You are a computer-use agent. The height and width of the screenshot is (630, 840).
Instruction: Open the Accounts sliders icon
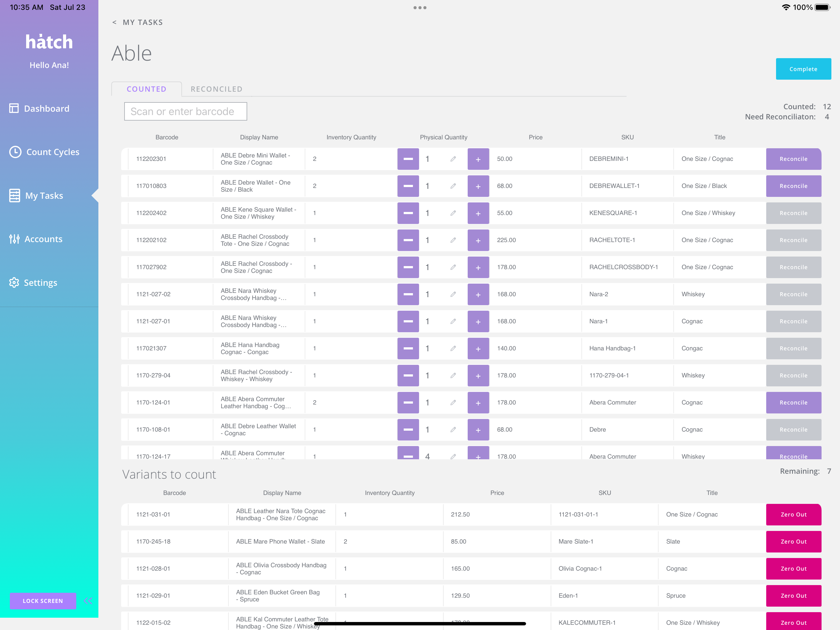[x=14, y=239]
